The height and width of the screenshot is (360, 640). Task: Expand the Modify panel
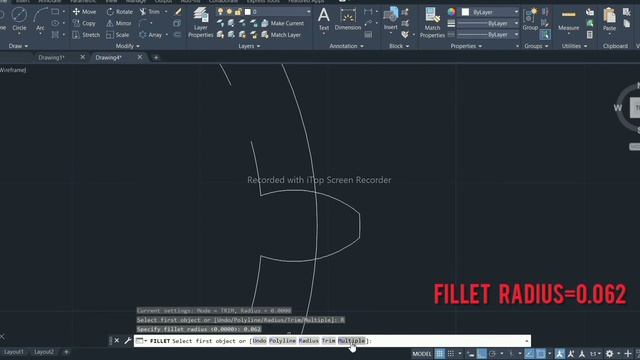127,46
